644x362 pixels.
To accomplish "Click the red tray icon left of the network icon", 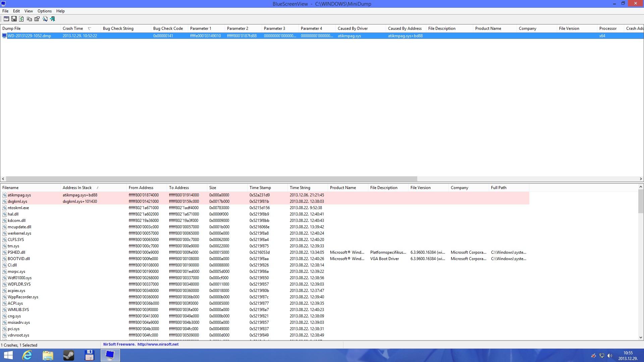I will click(593, 356).
